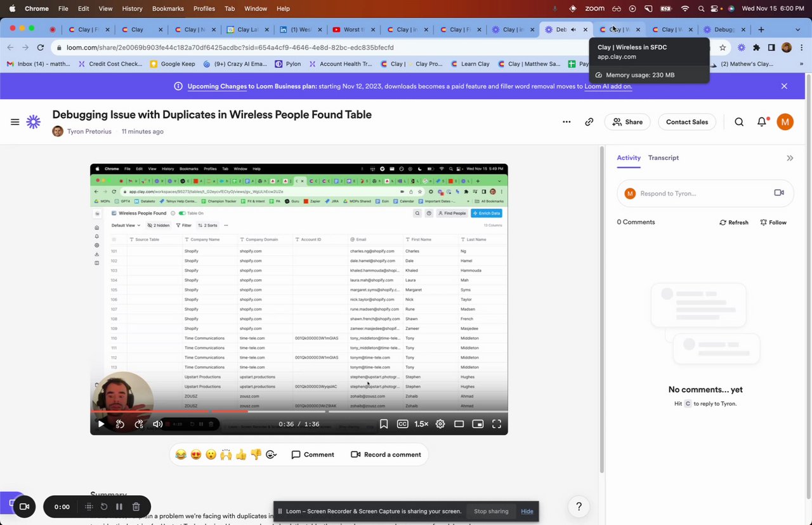
Task: React with the heart-eyes emoji
Action: [196, 455]
